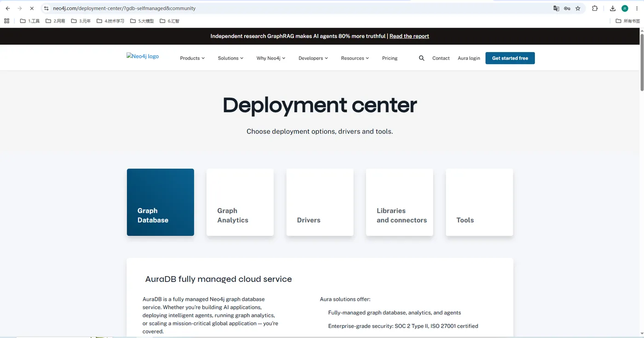Open the Read the report link
The image size is (644, 338).
[409, 36]
